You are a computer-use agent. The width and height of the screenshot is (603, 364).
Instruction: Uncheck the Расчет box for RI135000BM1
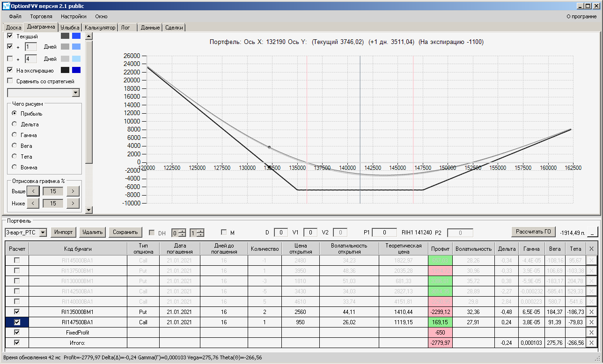[x=17, y=312]
